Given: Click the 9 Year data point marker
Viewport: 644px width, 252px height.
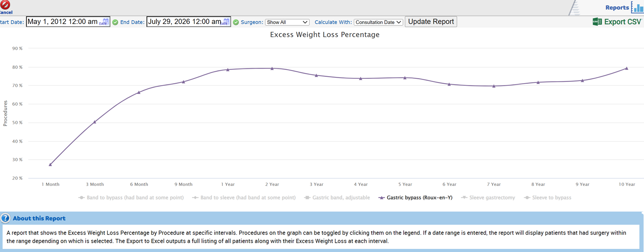Looking at the screenshot, I should click(582, 80).
